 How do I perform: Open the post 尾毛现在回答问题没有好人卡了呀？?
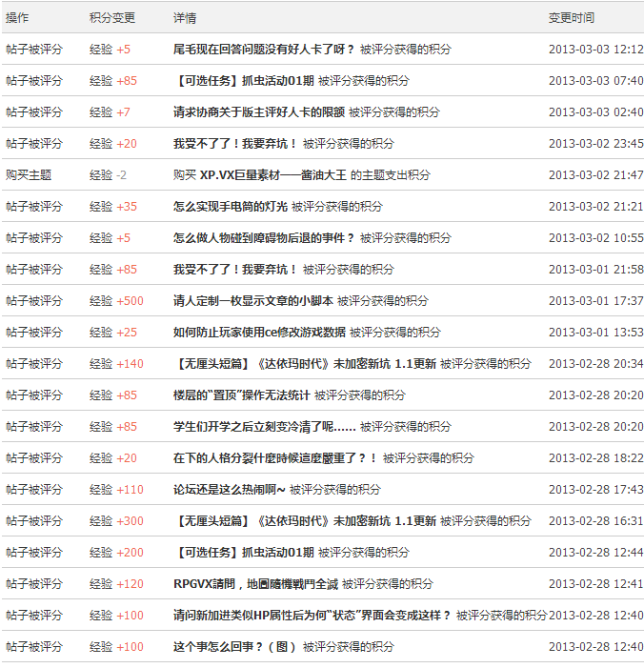point(264,50)
